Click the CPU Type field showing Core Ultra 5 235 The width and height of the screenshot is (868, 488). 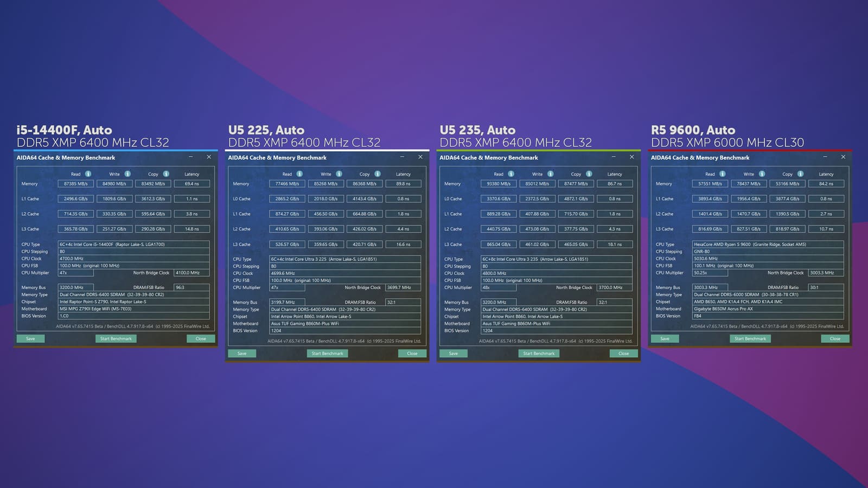point(557,259)
